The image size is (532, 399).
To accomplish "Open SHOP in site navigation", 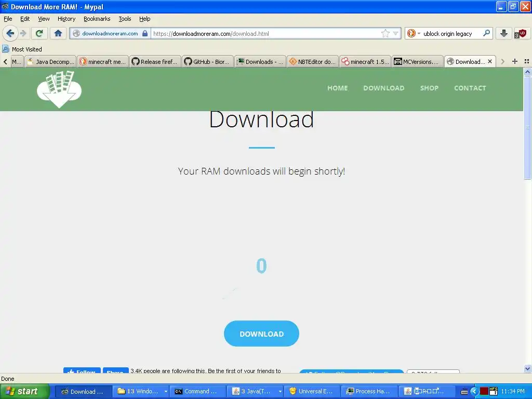I will pos(429,88).
